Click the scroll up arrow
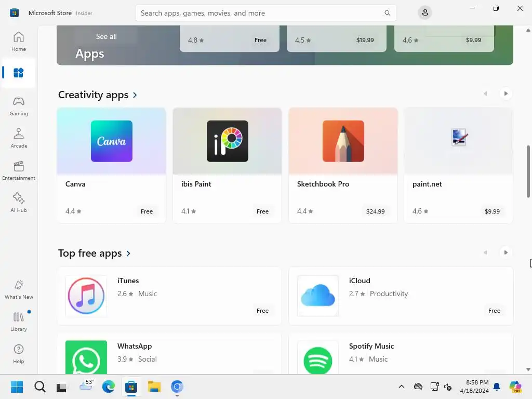 pyautogui.click(x=528, y=30)
